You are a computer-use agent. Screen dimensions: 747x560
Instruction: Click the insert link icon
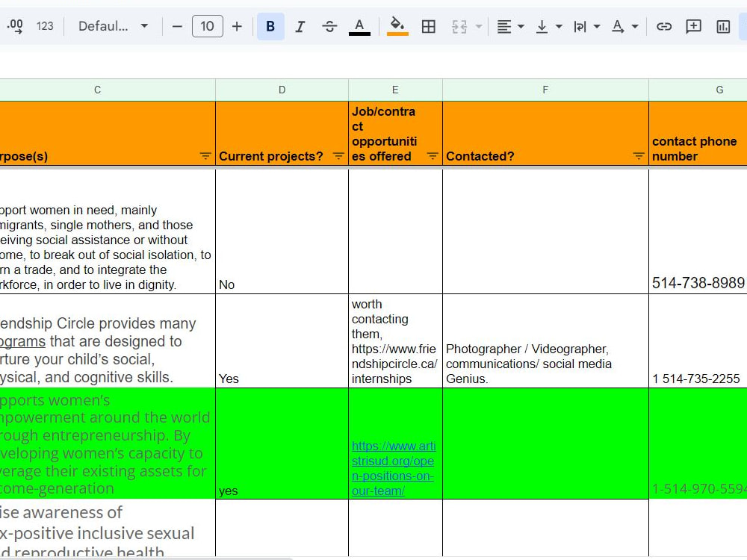click(x=663, y=27)
